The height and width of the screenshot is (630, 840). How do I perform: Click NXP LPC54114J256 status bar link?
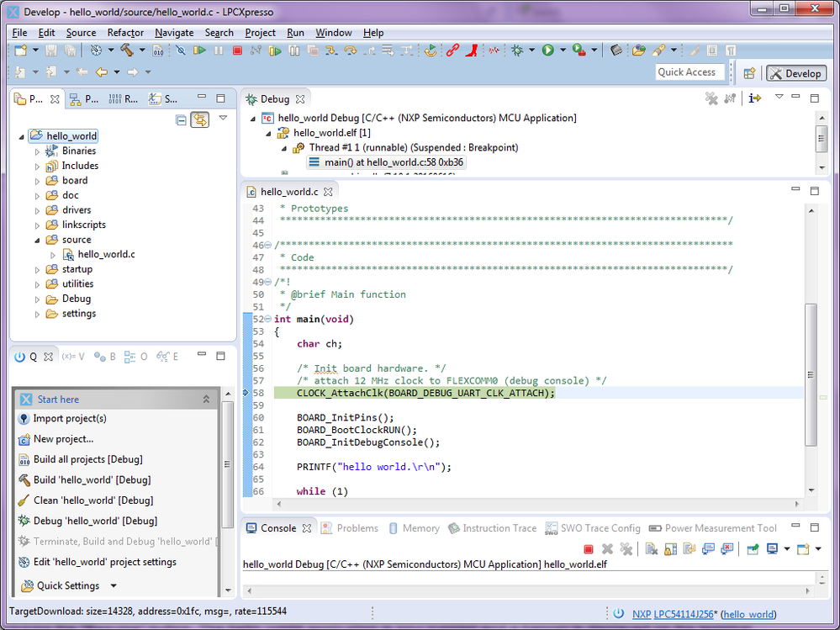click(x=673, y=614)
